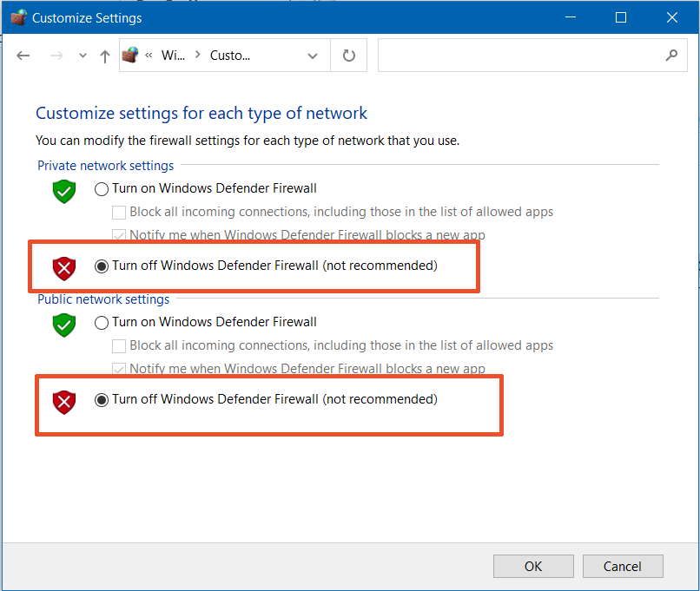Confirm changes with the OK button
This screenshot has height=591, width=700.
533,566
